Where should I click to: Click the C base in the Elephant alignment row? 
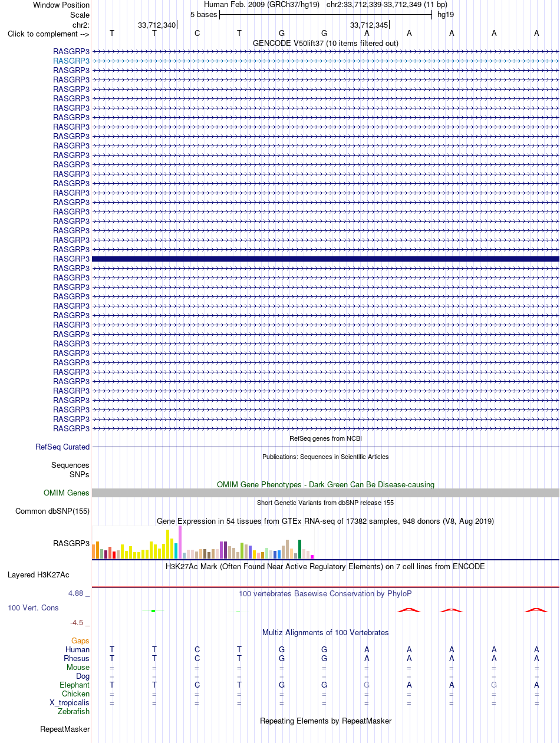[197, 685]
